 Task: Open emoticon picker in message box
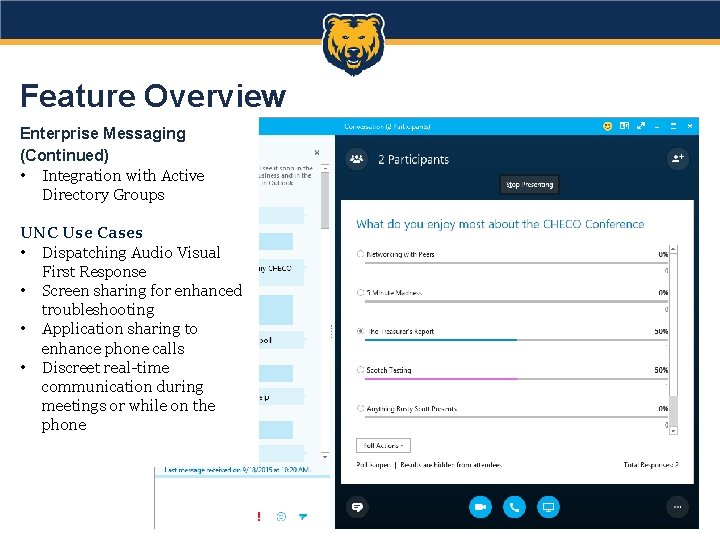[x=281, y=517]
